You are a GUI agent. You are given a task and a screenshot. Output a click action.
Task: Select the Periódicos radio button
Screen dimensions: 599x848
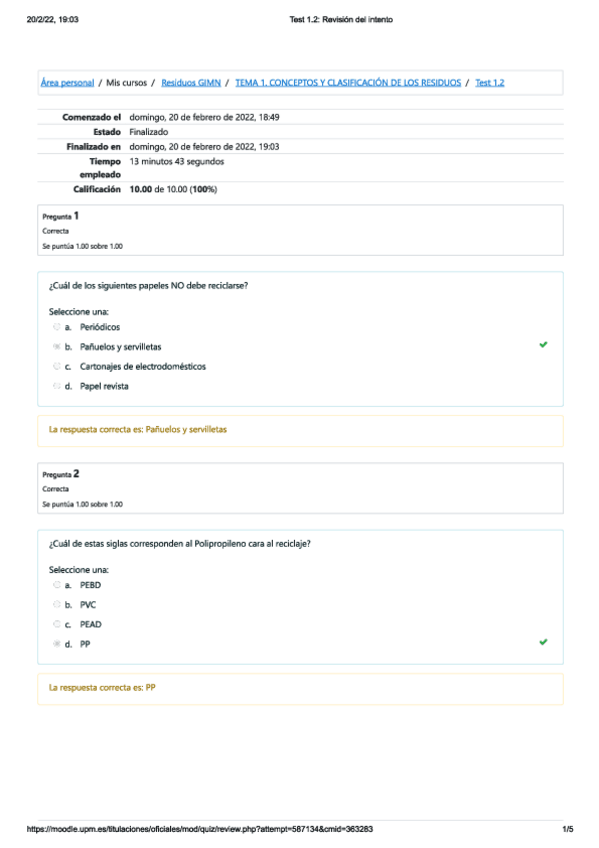(x=57, y=327)
